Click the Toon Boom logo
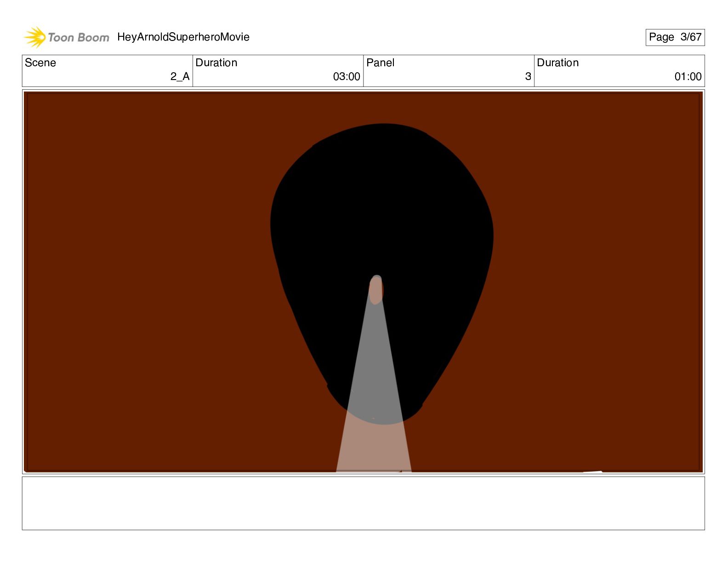The width and height of the screenshot is (728, 563). point(67,37)
